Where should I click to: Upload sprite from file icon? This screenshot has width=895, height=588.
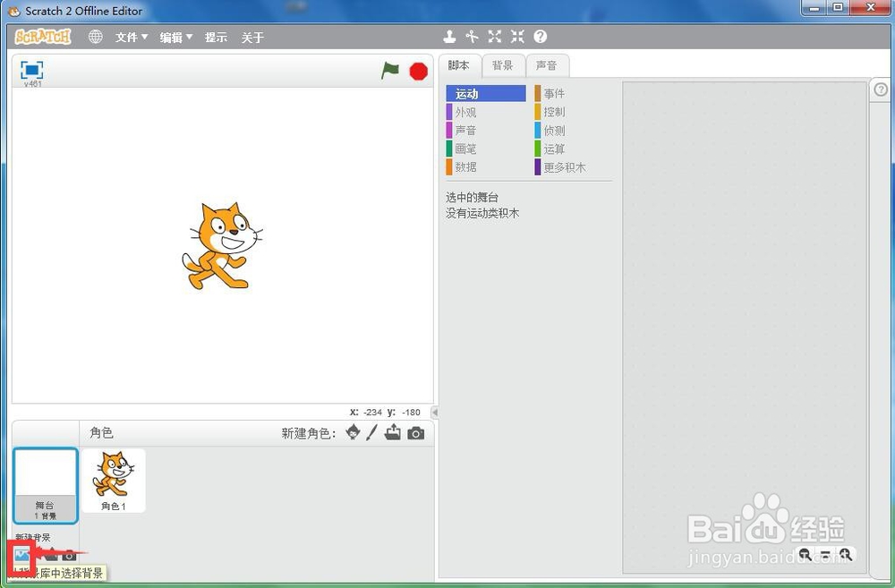(393, 433)
